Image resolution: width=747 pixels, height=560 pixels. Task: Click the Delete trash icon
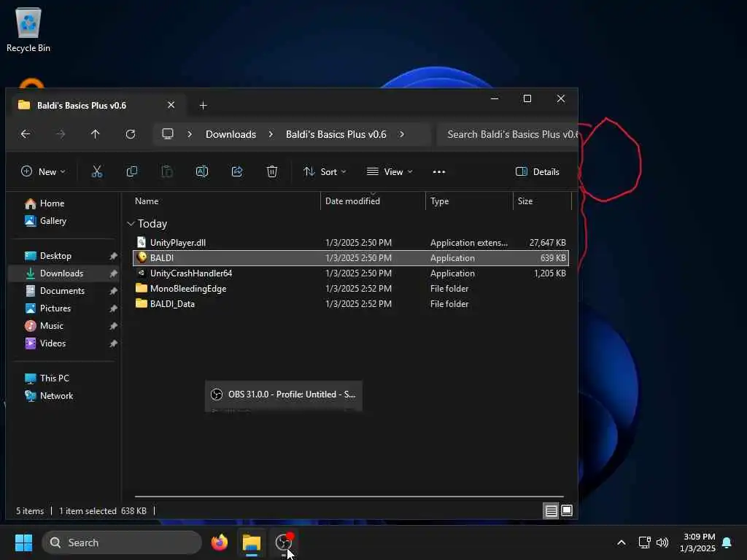pyautogui.click(x=271, y=171)
